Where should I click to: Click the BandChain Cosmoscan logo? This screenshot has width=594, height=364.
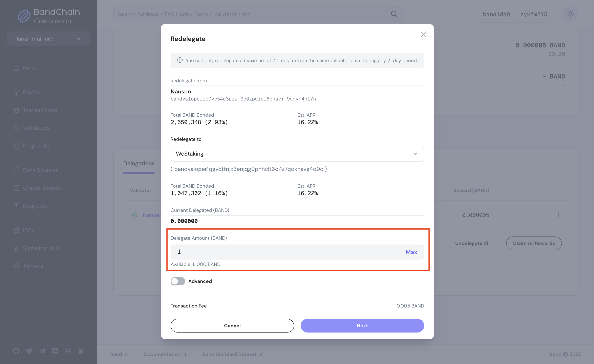[x=49, y=16]
